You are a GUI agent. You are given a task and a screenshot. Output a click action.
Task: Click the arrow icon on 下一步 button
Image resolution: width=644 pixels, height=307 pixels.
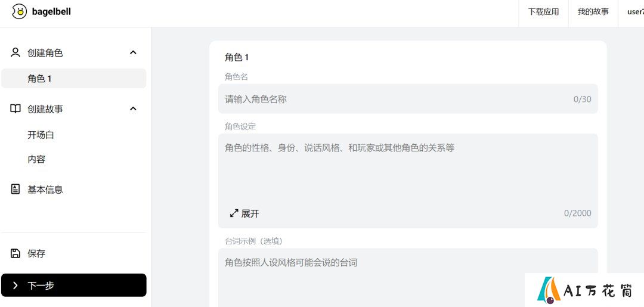pyautogui.click(x=15, y=286)
